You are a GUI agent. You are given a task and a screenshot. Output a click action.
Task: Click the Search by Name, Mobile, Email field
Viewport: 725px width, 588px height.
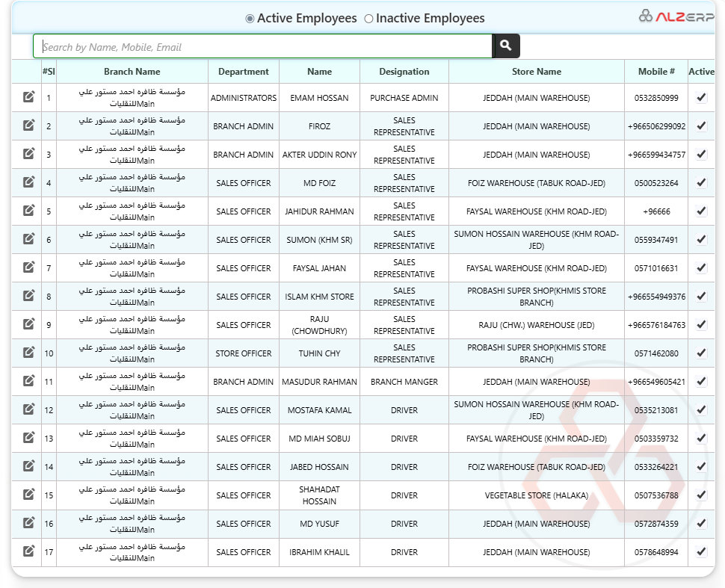tap(263, 46)
